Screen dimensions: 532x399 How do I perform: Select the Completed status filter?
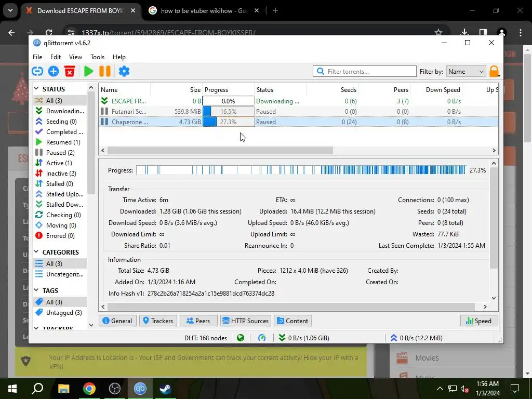click(x=60, y=131)
